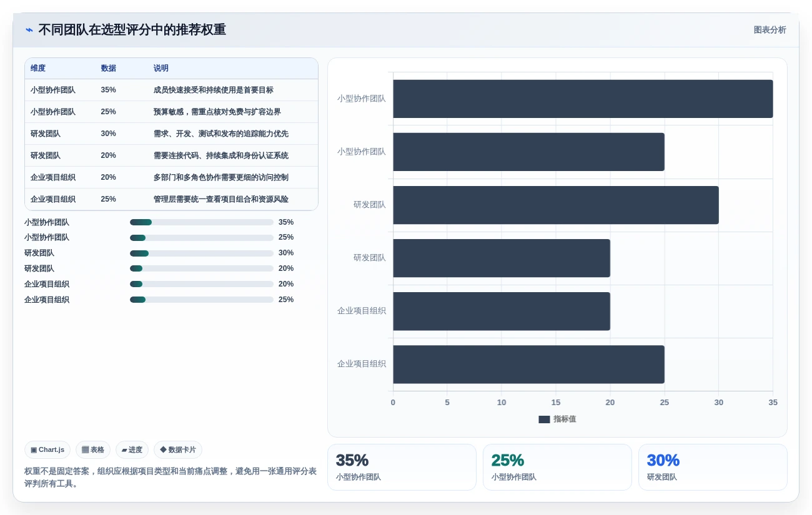Open the 35% 小型协作团队 data card

(402, 467)
